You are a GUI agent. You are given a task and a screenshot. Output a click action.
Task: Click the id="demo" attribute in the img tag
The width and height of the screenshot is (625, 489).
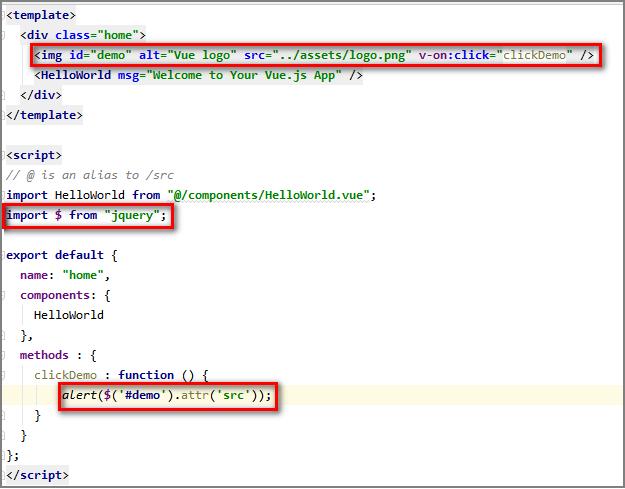[x=100, y=55]
